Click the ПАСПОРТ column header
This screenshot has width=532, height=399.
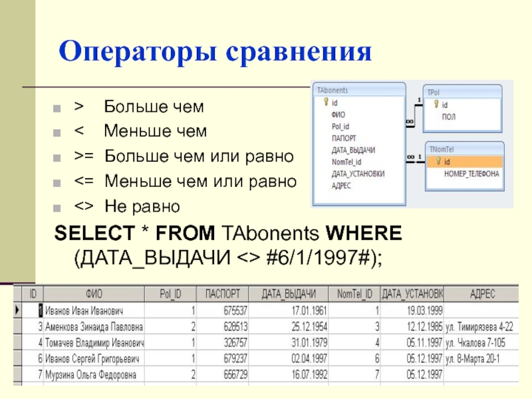click(223, 294)
